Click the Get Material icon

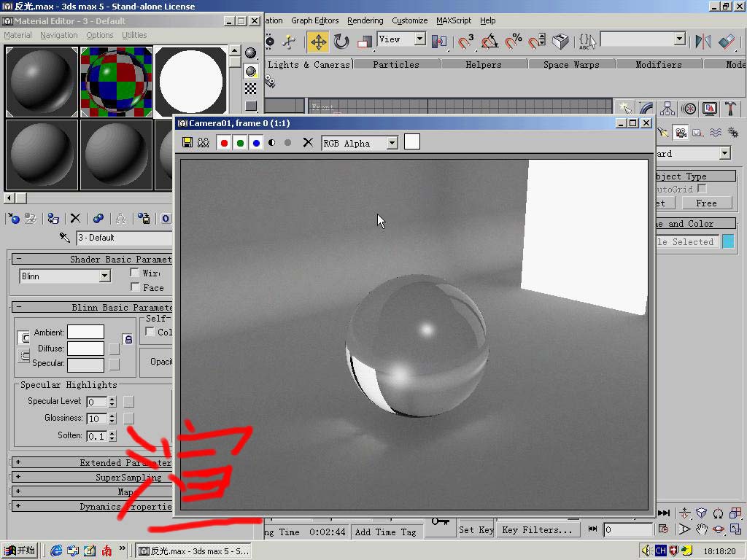click(12, 218)
